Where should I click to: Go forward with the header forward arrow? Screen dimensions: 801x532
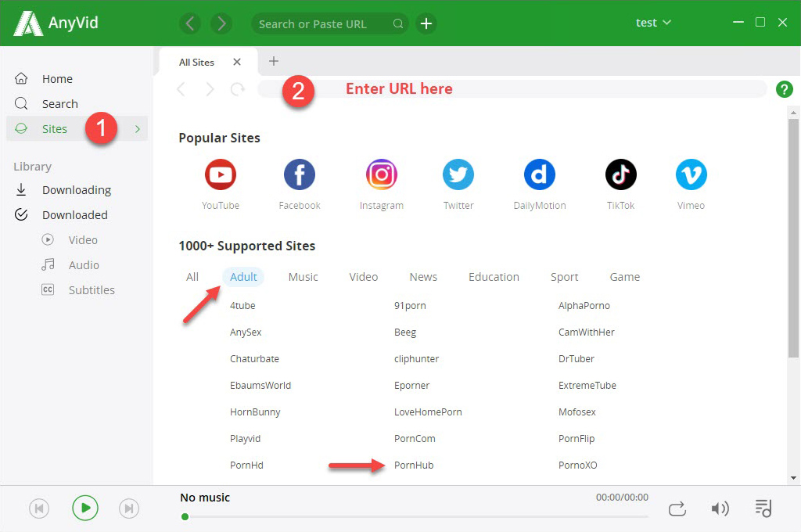pos(221,23)
